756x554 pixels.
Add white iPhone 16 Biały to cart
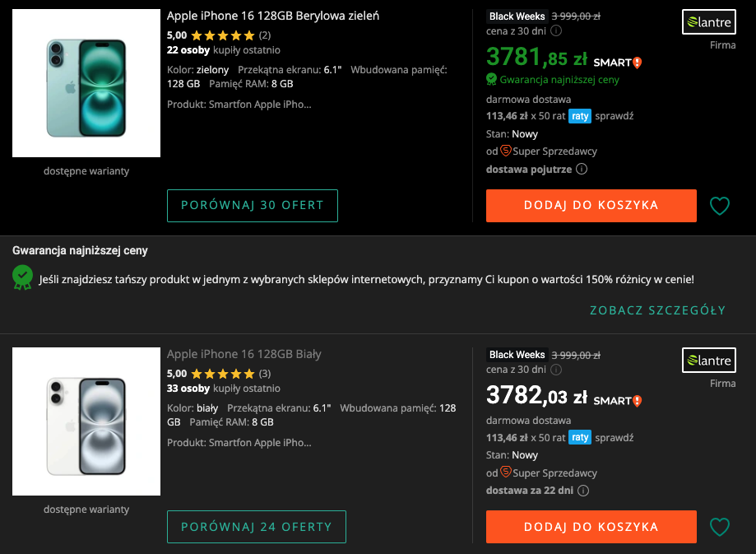[591, 527]
